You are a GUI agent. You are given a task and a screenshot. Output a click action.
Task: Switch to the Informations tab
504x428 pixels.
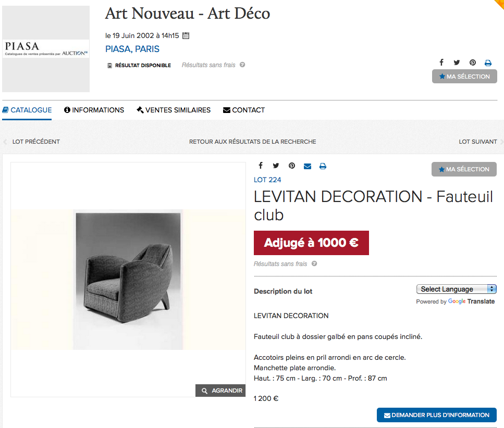pos(94,110)
